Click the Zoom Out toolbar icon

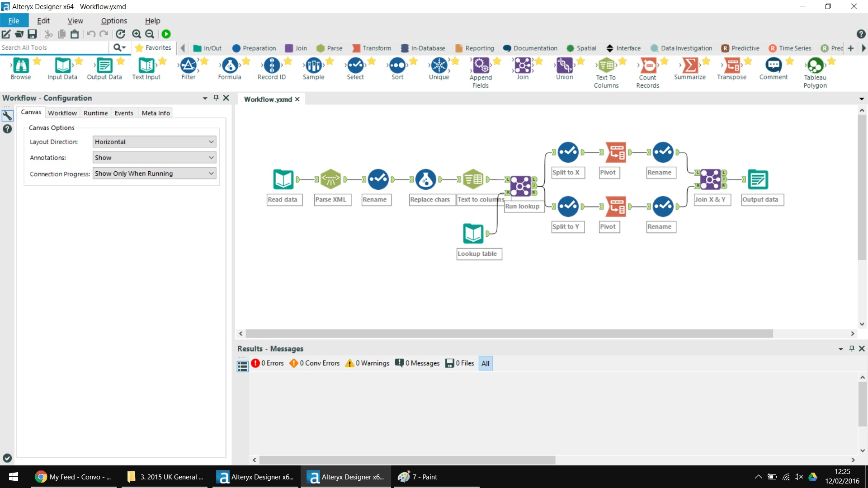pos(150,34)
